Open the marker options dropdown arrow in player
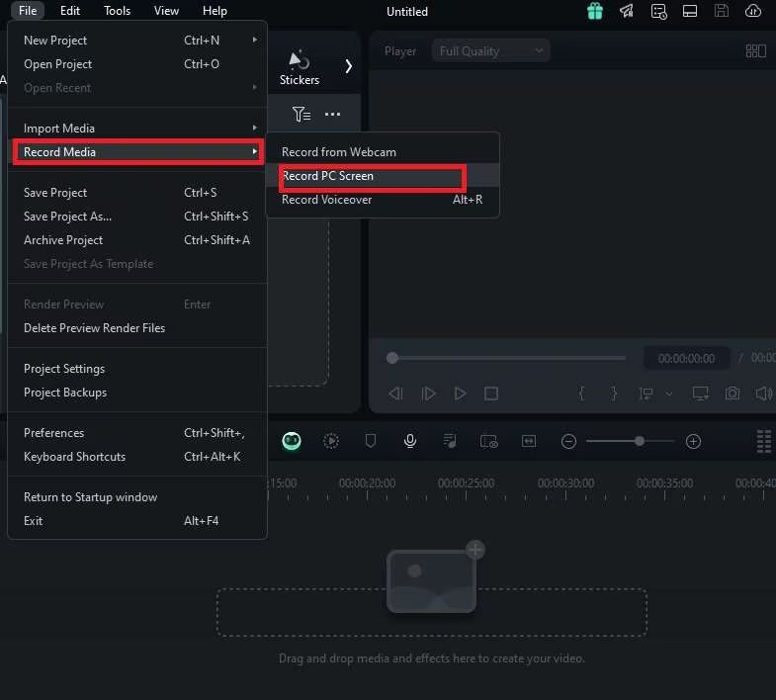Viewport: 776px width, 700px height. point(669,394)
